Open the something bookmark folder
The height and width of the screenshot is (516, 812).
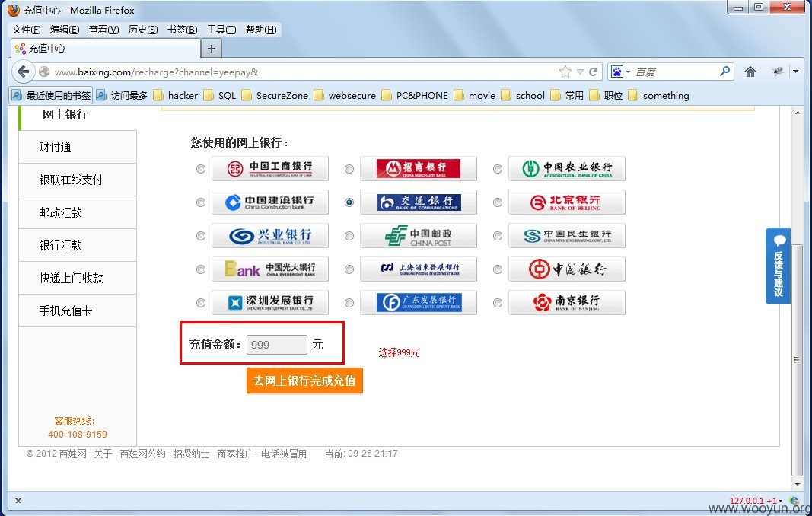659,95
